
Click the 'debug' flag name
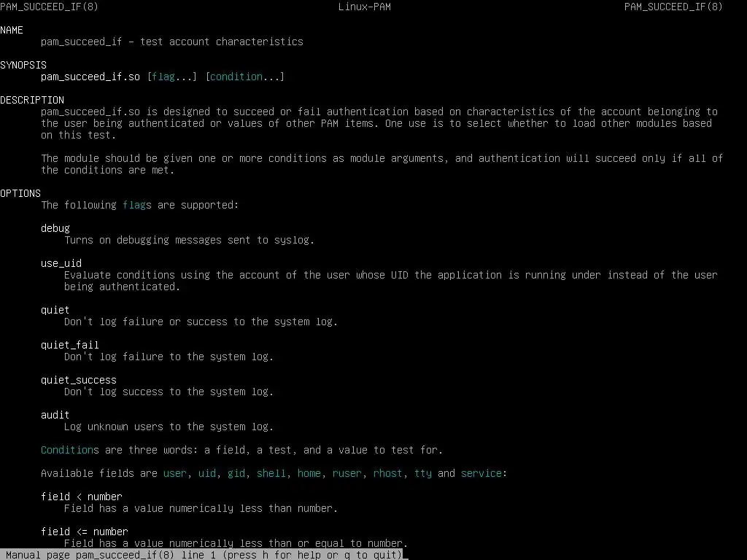[55, 228]
